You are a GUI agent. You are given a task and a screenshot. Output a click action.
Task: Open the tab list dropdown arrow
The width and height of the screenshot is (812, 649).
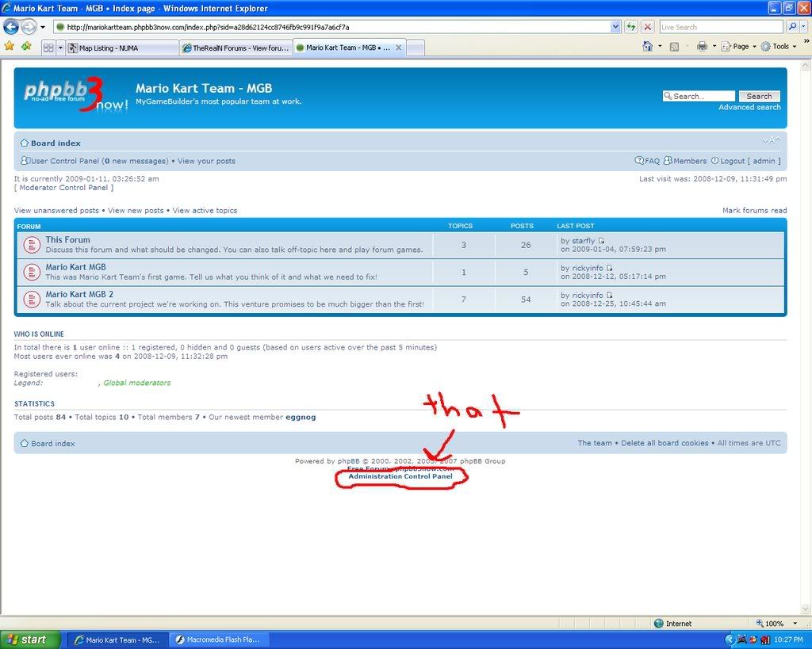(x=60, y=48)
